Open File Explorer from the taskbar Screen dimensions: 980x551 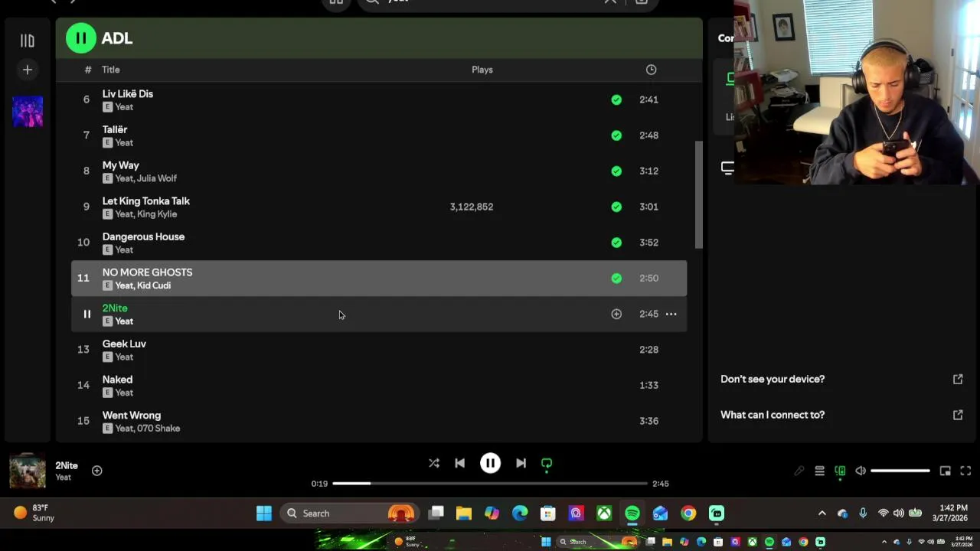coord(464,514)
